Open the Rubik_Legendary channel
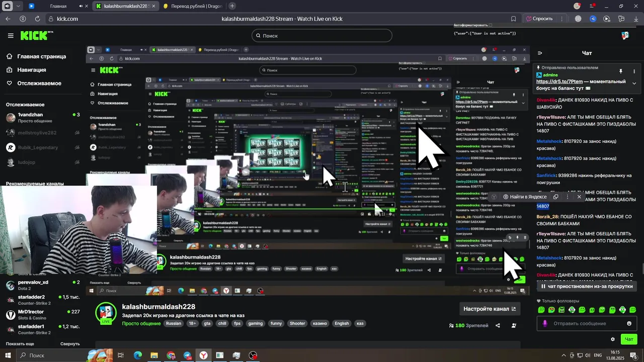The width and height of the screenshot is (644, 362). [x=43, y=147]
